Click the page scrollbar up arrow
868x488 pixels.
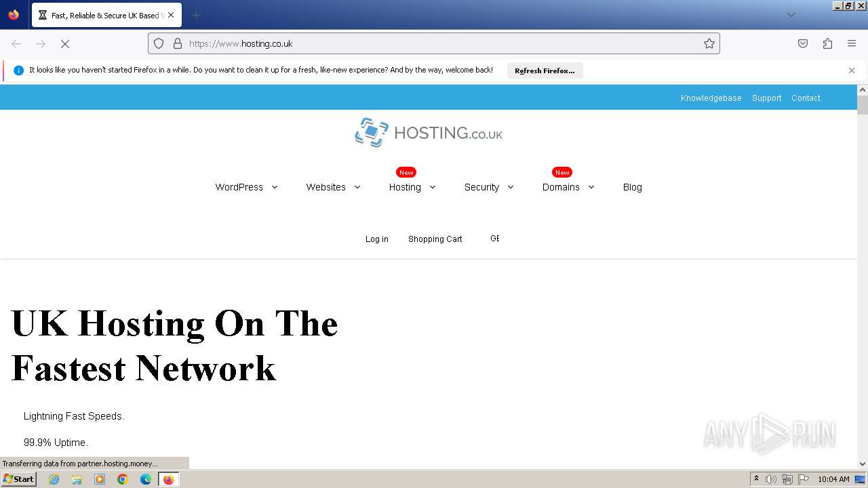click(x=863, y=89)
